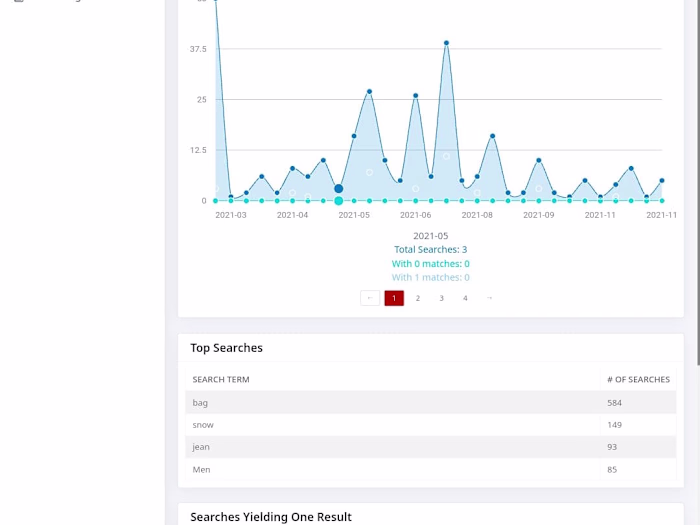
Task: Click the 'snow' search term row
Action: coord(431,425)
